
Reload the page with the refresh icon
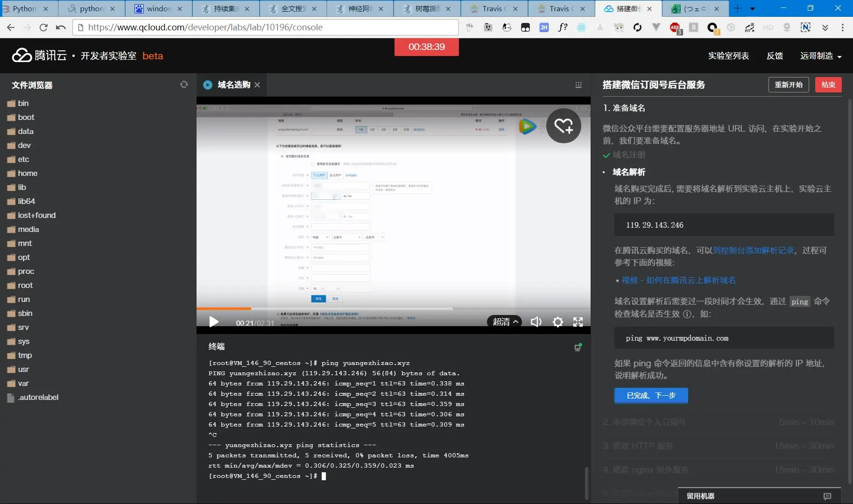(x=43, y=28)
